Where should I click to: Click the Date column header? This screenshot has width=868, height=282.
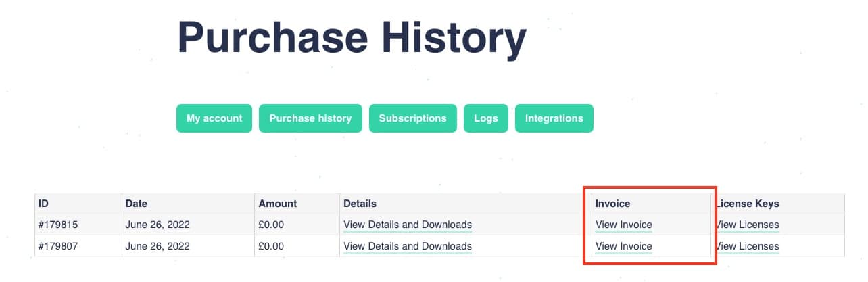(x=136, y=203)
